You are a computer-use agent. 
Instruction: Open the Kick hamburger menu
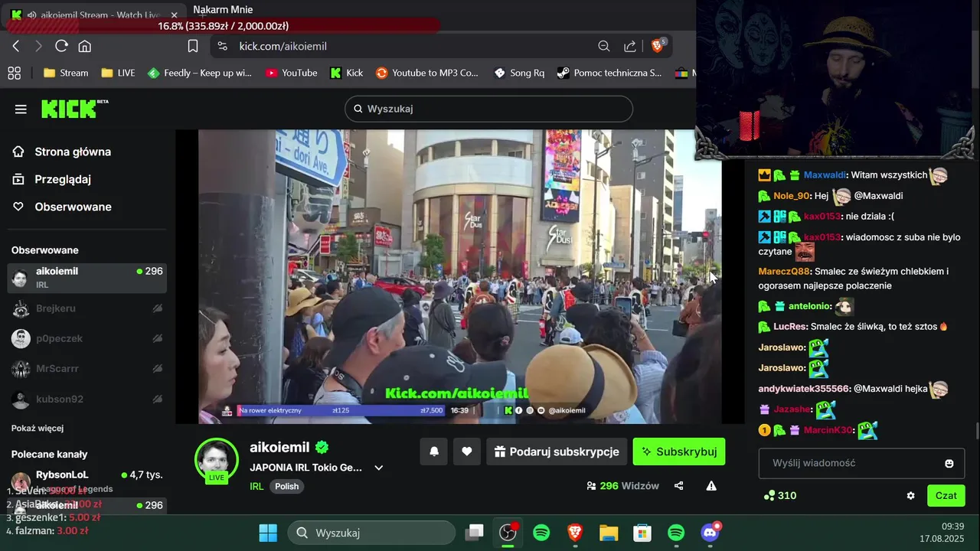click(x=21, y=109)
